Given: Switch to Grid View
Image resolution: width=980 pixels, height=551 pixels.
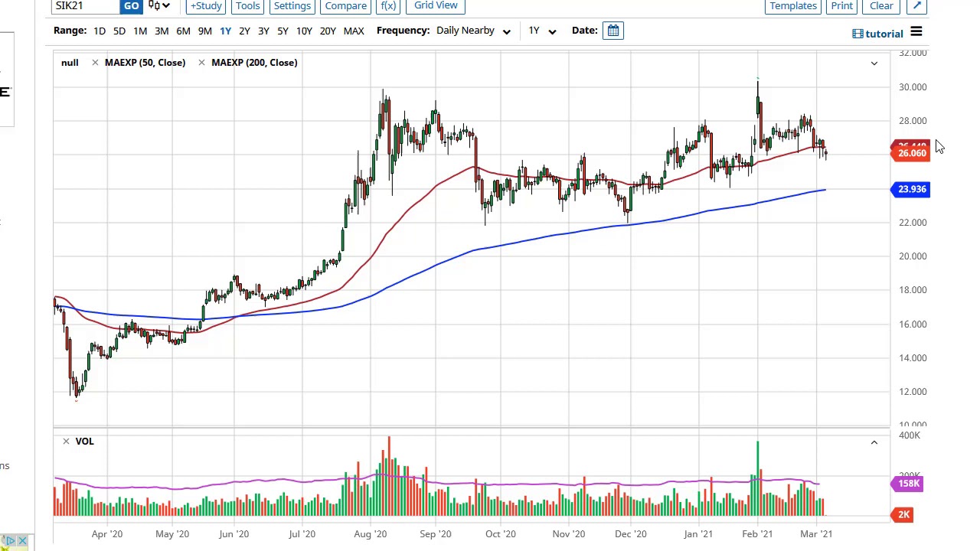Looking at the screenshot, I should click(436, 6).
